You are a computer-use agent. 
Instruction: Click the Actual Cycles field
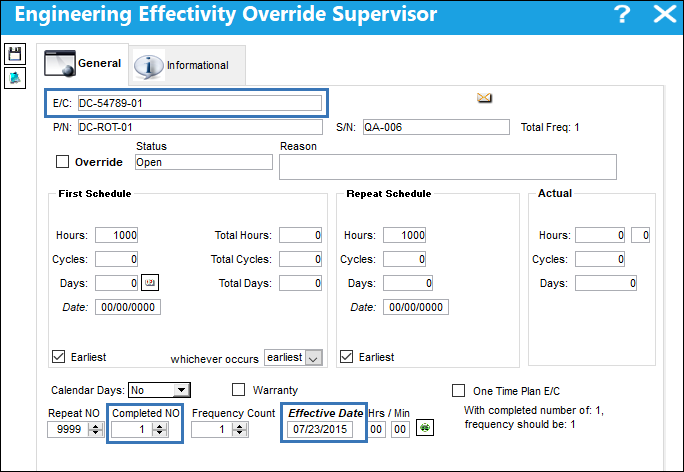pos(600,259)
